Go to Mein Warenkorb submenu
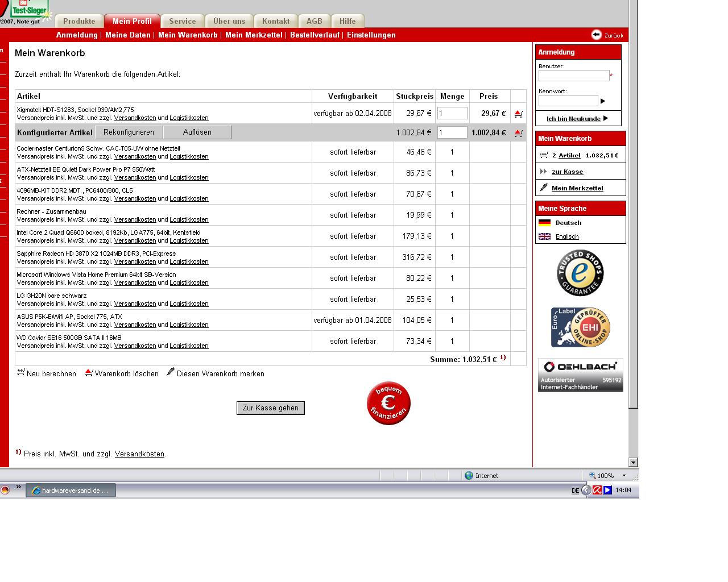The height and width of the screenshot is (582, 728). tap(188, 35)
